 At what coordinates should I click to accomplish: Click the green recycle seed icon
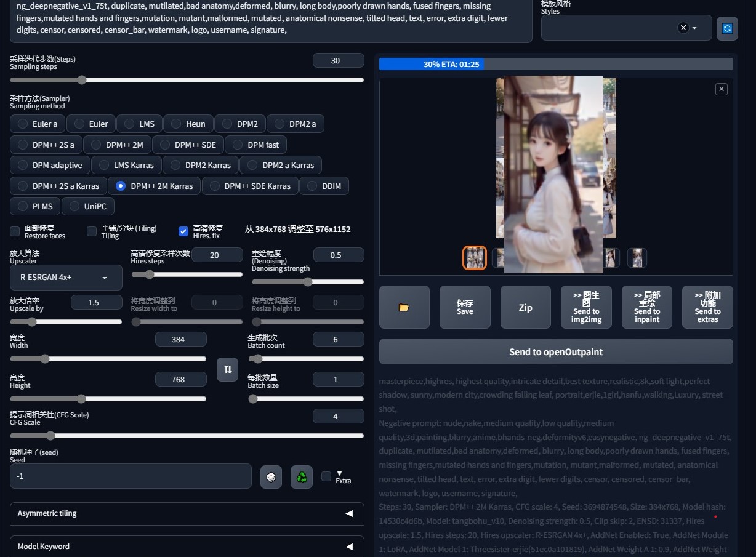point(302,476)
